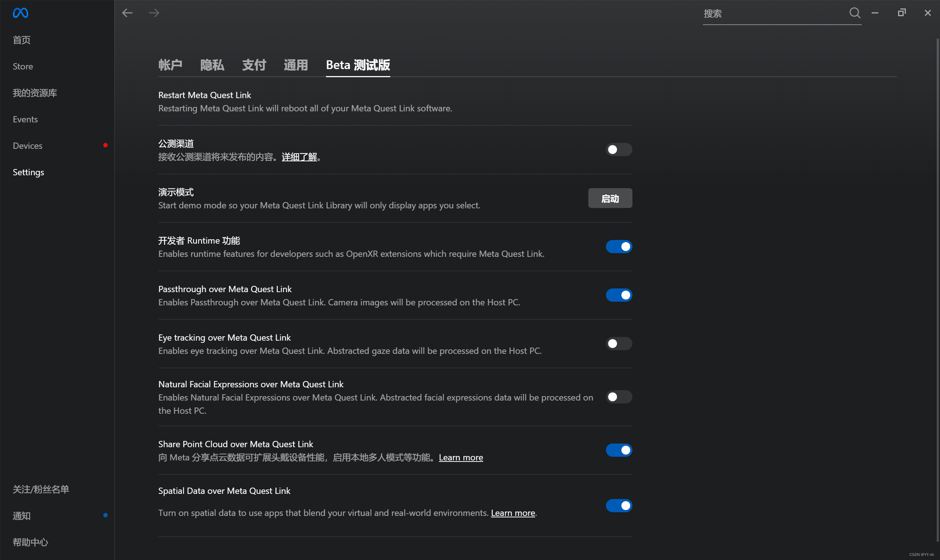Image resolution: width=940 pixels, height=560 pixels.
Task: Click the search magnifier icon
Action: (855, 13)
